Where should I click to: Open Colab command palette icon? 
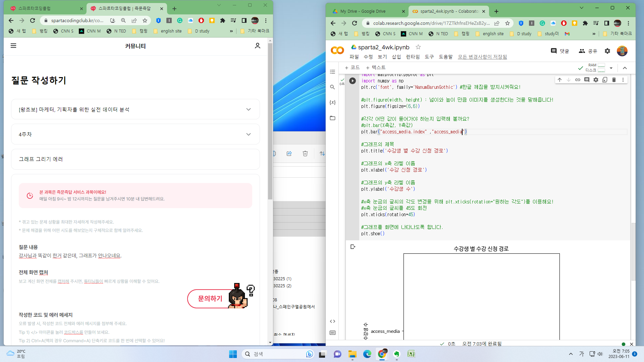click(x=332, y=333)
